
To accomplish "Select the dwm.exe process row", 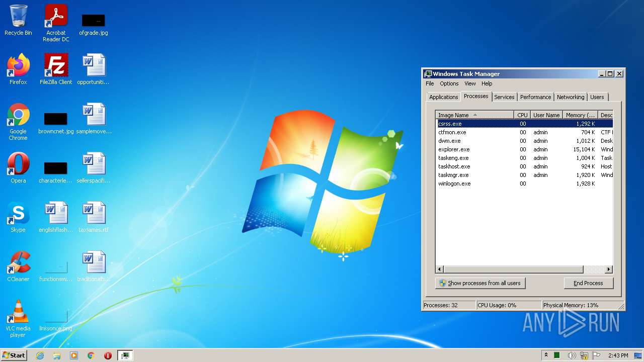I will (x=524, y=141).
